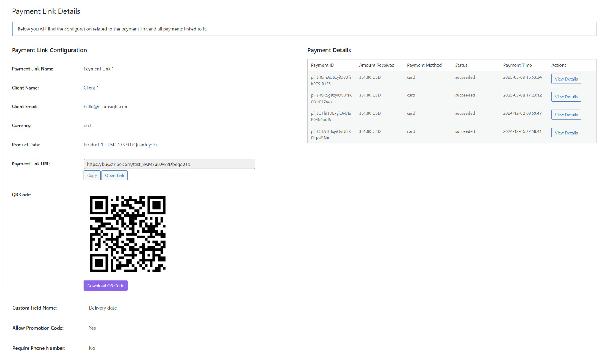Click payment ID pi_3QTATtBxyiOvUfsK0IqzdPNm

point(331,135)
